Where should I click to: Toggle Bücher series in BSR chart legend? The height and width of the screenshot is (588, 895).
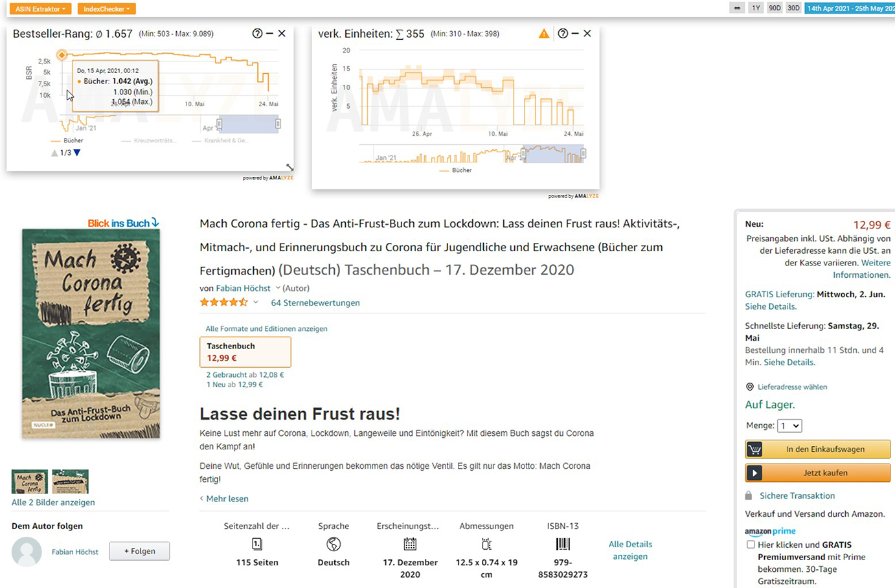tap(67, 141)
